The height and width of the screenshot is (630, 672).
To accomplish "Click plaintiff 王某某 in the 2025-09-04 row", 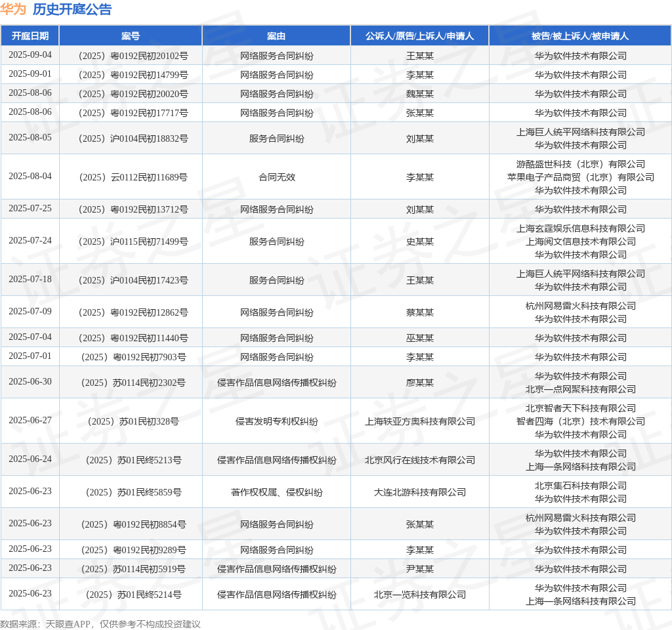I will pos(420,56).
